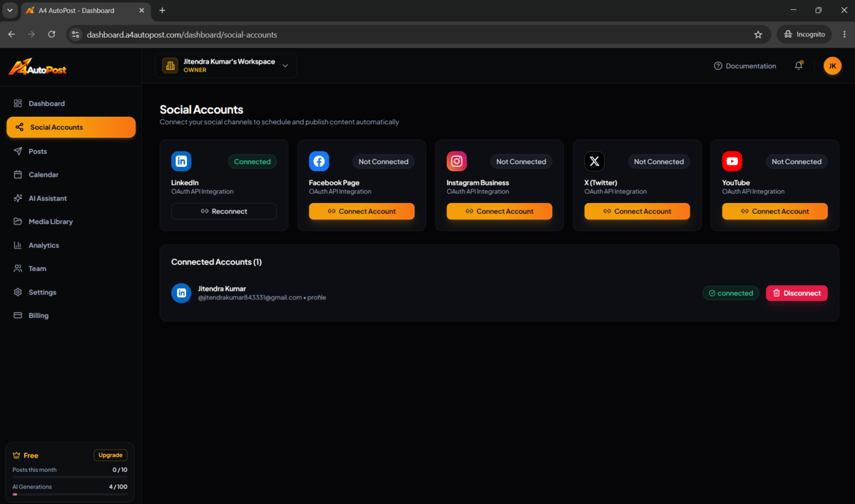855x504 pixels.
Task: Open the Chrome three-dot menu
Action: (x=844, y=34)
